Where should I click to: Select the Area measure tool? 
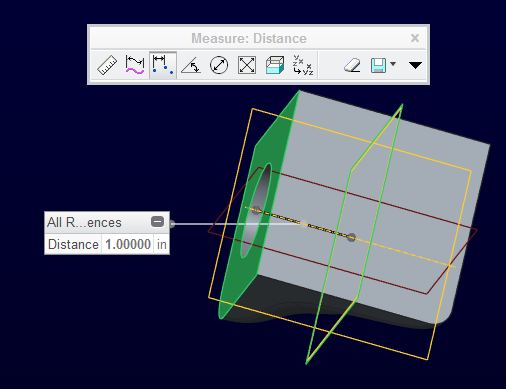pos(247,65)
